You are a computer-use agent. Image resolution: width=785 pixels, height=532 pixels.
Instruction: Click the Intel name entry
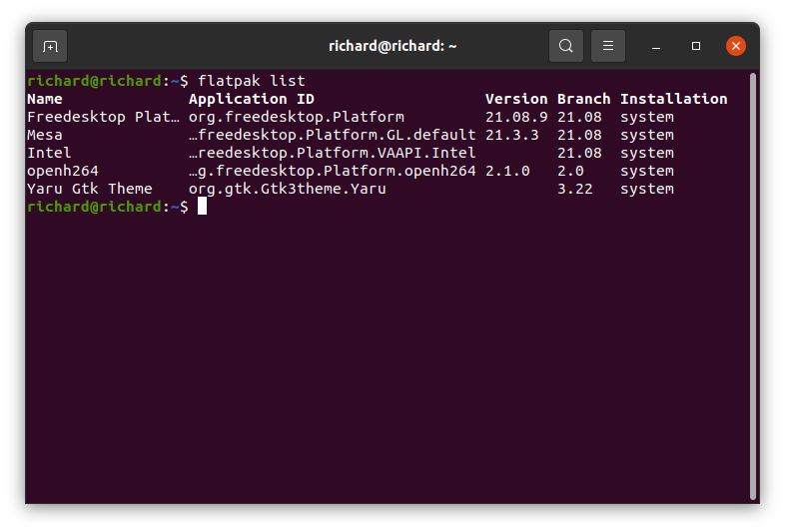tap(49, 153)
